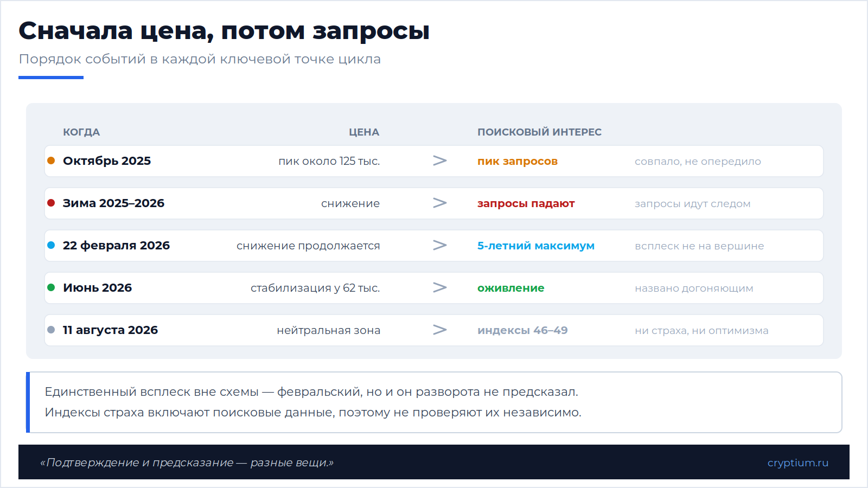Image resolution: width=868 pixels, height=488 pixels.
Task: Select the subtitle 'Порядок событий в каждой ключевой точке цикла'
Action: click(200, 59)
